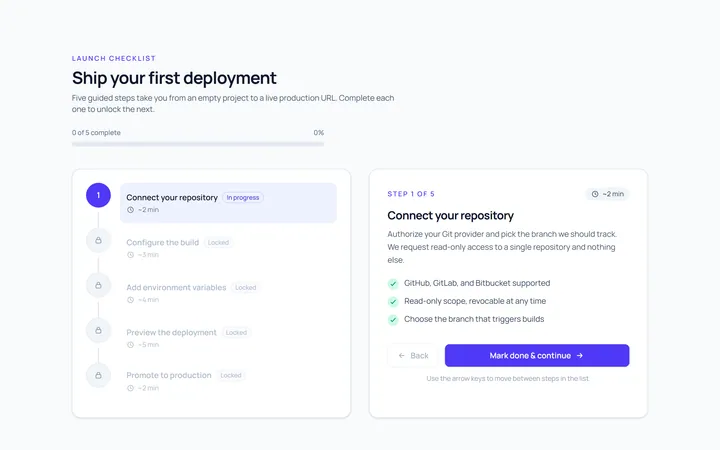Click Locked badge on Add environment variables
The height and width of the screenshot is (450, 720).
click(x=246, y=287)
